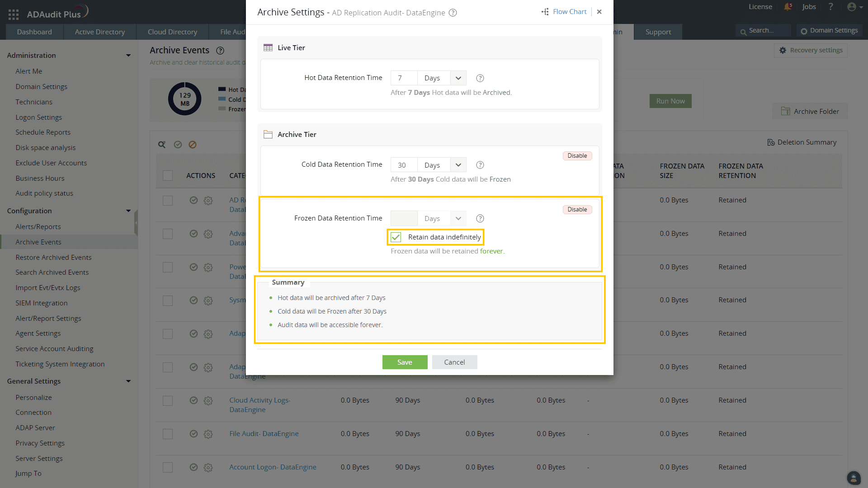868x488 pixels.
Task: Open the Support tab
Action: click(x=658, y=32)
